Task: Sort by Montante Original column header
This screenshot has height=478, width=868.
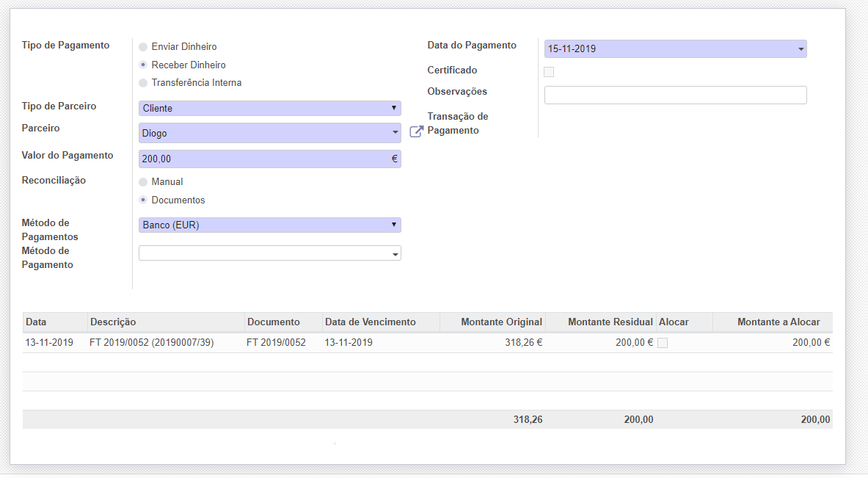Action: 501,322
